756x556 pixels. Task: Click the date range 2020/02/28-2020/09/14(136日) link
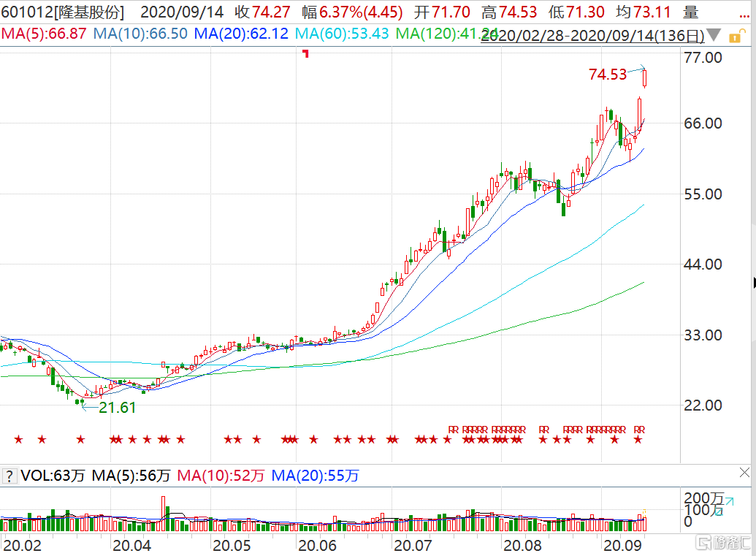592,36
